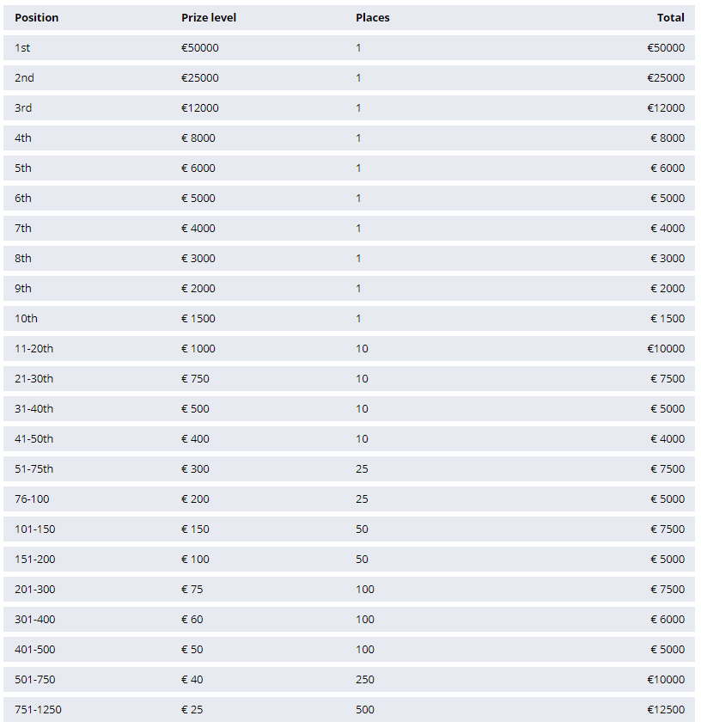The height and width of the screenshot is (728, 701).
Task: Click the €25000 prize level for 2nd
Action: 200,78
